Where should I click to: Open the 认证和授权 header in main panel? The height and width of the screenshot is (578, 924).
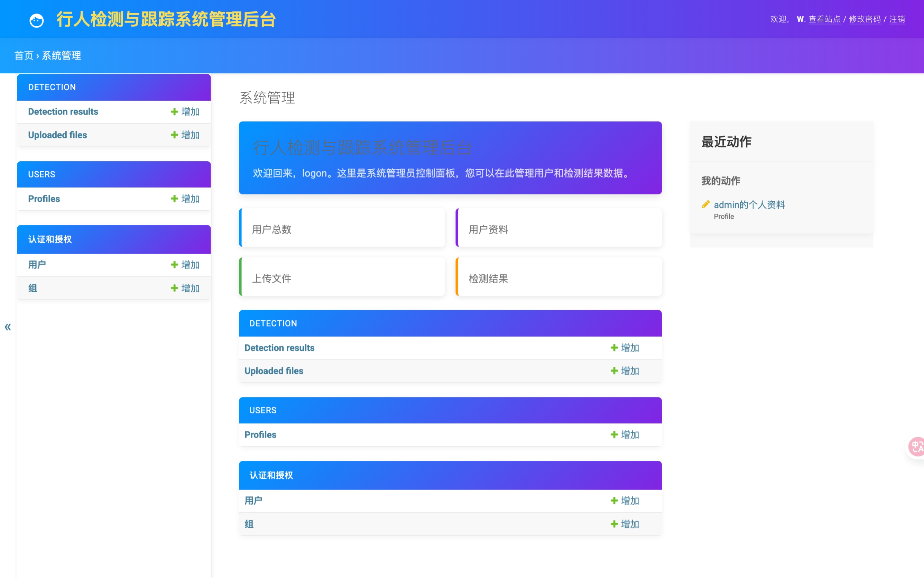click(271, 475)
